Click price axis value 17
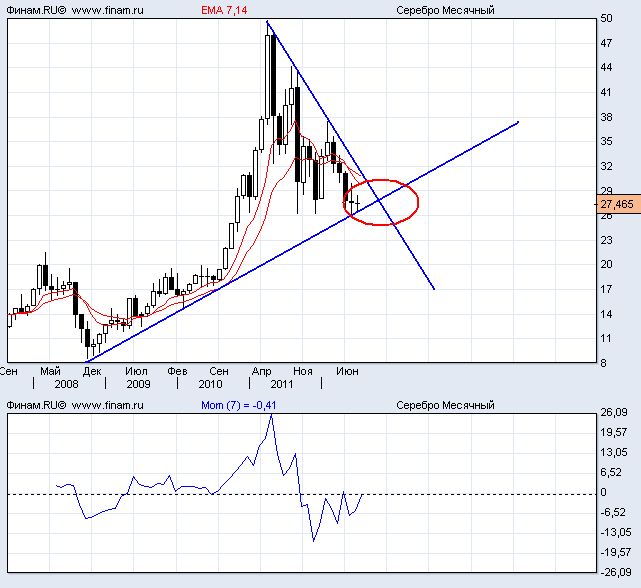Image resolution: width=641 pixels, height=588 pixels. [x=606, y=290]
